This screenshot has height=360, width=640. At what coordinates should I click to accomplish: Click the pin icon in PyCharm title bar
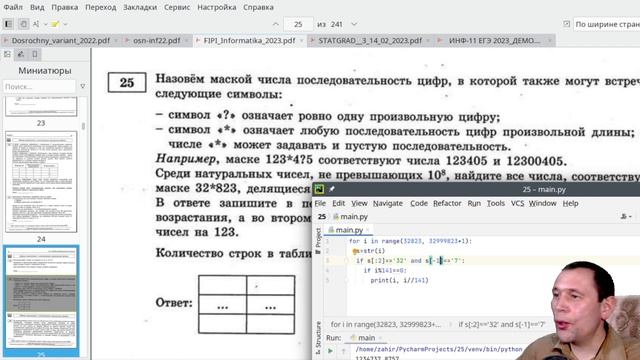click(332, 189)
